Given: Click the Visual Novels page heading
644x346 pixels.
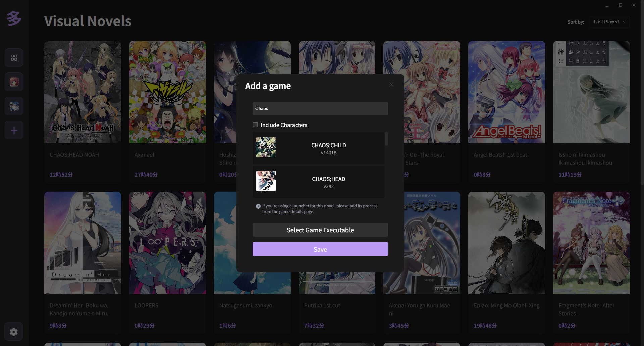Looking at the screenshot, I should pyautogui.click(x=88, y=21).
